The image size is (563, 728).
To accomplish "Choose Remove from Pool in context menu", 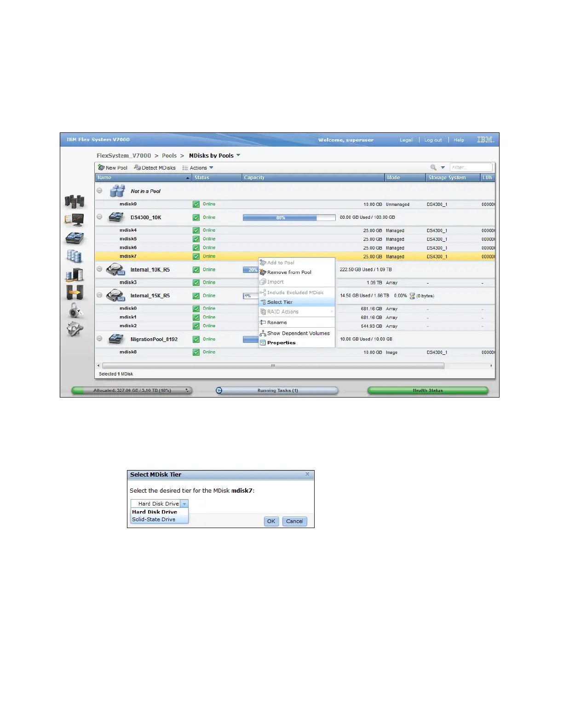I will pos(297,272).
